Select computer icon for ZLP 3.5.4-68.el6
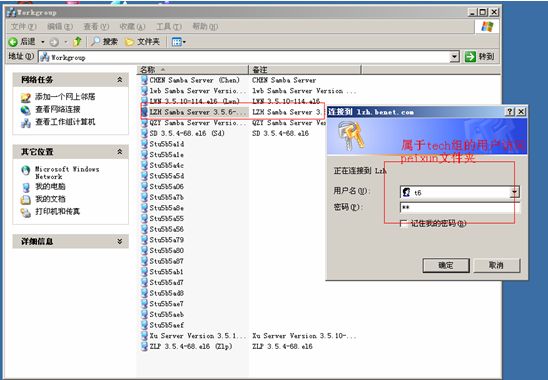Image resolution: width=548 pixels, height=380 pixels. pos(144,346)
